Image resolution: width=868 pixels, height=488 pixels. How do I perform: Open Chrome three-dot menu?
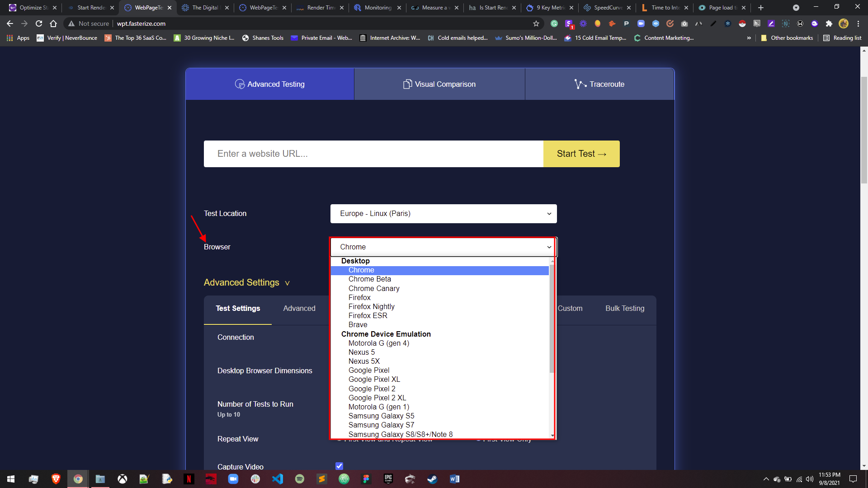tap(858, 23)
